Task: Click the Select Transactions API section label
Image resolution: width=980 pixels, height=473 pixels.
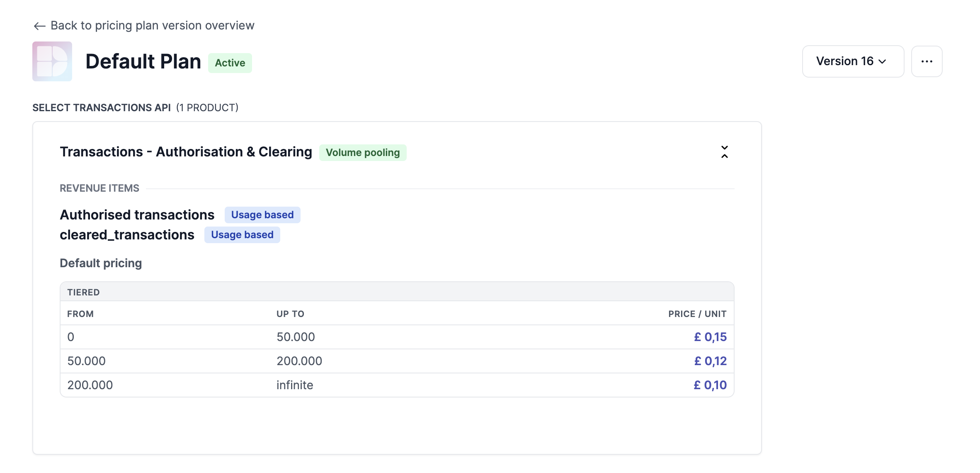Action: pyautogui.click(x=102, y=108)
